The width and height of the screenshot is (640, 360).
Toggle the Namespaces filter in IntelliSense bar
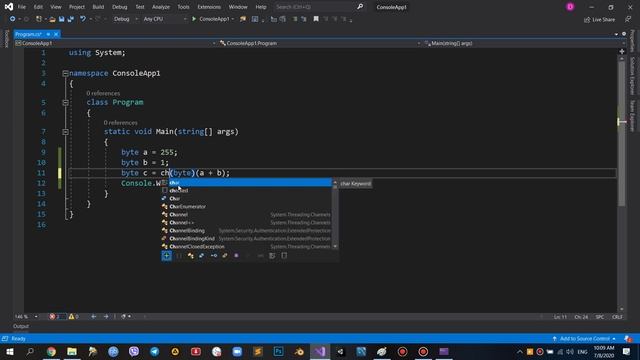(179, 256)
